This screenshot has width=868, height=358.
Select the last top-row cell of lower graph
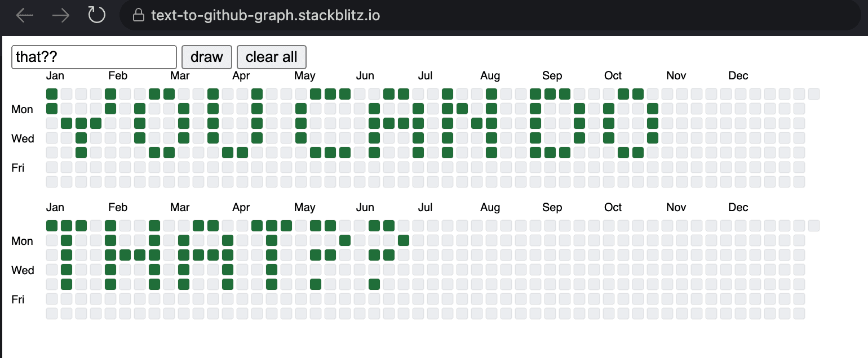point(814,226)
